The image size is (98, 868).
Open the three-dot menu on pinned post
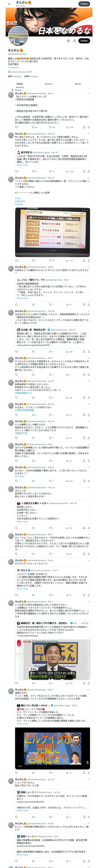tap(89, 93)
